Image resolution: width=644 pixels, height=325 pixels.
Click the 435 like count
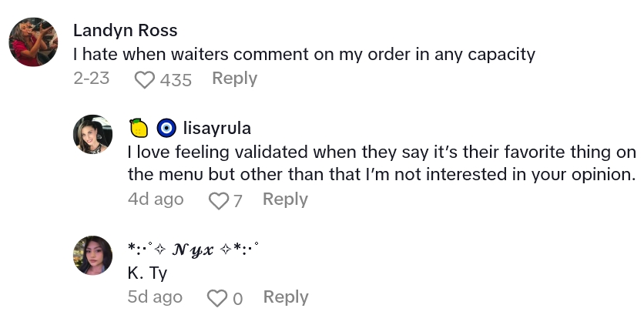(x=176, y=79)
